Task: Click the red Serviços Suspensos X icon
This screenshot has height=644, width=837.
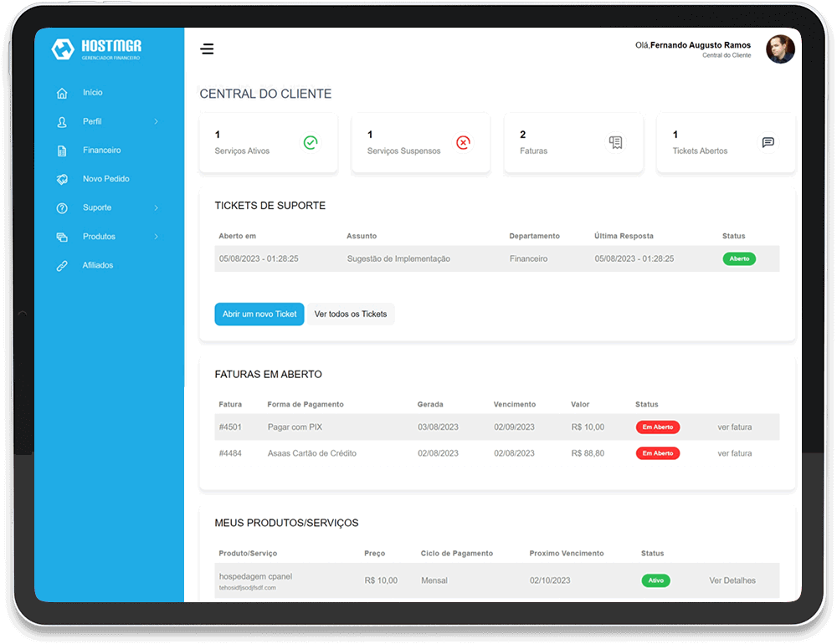Action: (463, 143)
